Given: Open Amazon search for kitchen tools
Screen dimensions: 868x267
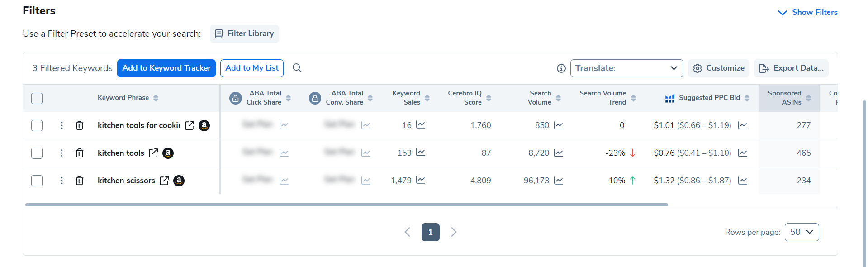Looking at the screenshot, I should 168,153.
